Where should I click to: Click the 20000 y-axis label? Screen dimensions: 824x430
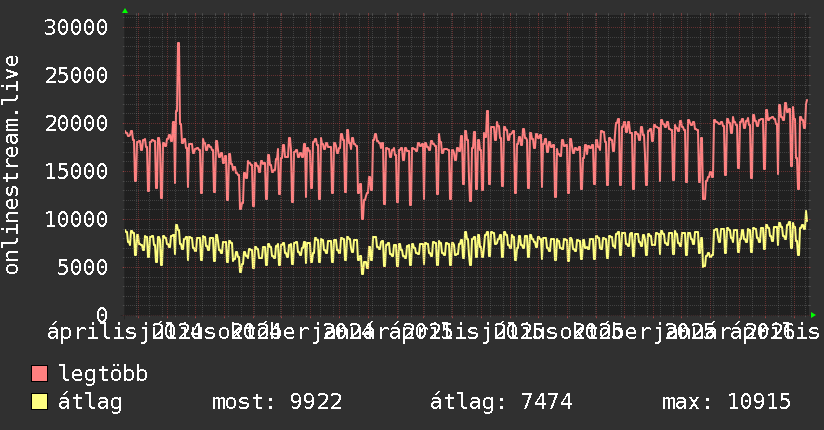(76, 124)
